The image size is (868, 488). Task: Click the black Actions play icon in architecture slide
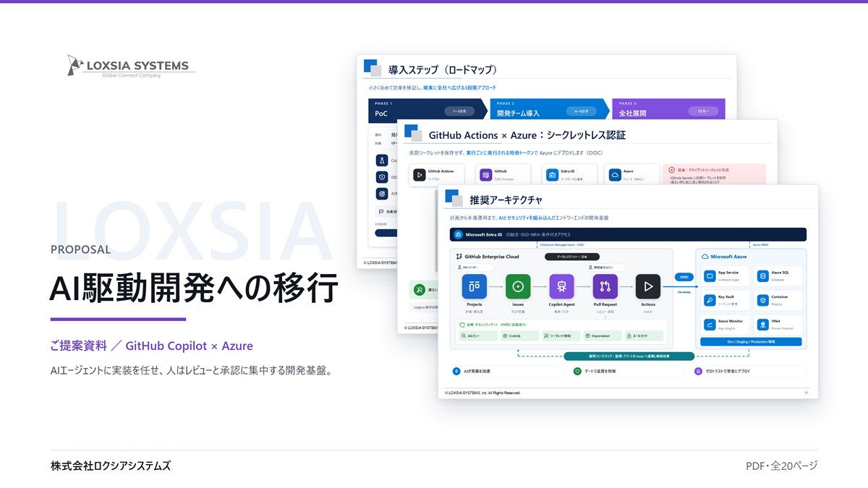click(x=648, y=286)
